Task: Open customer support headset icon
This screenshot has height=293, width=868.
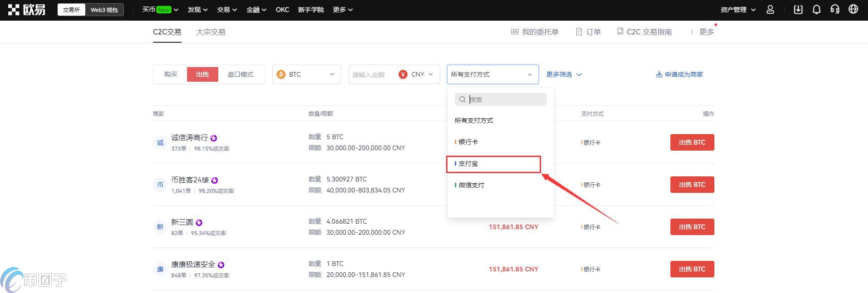Action: pyautogui.click(x=835, y=10)
